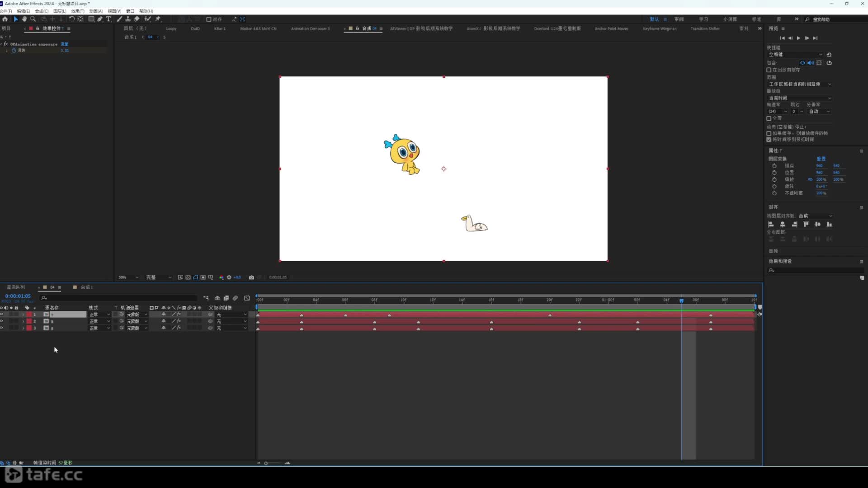Screen dimensions: 868x488
Task: Open the preview resolution dropdown (自动)
Action: (819, 112)
